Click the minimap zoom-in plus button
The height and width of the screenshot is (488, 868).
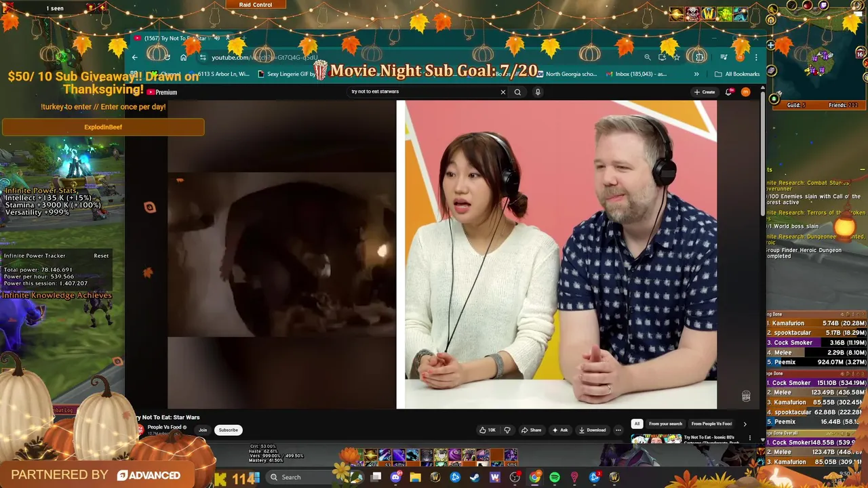[771, 45]
